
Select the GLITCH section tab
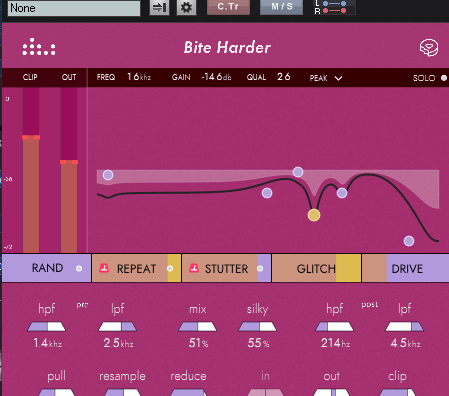(316, 268)
